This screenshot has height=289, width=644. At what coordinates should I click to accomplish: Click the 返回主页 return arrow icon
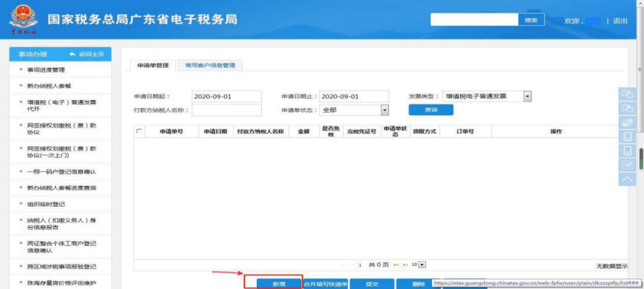tap(72, 55)
